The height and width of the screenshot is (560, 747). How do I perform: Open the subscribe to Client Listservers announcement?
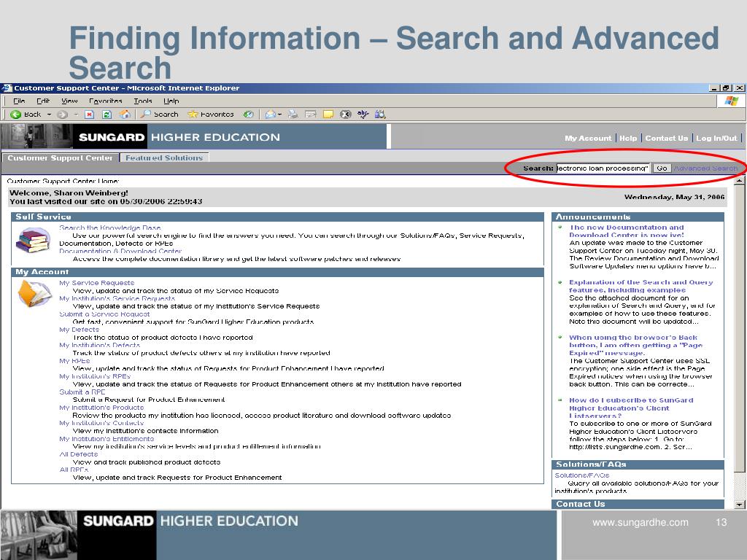(631, 408)
